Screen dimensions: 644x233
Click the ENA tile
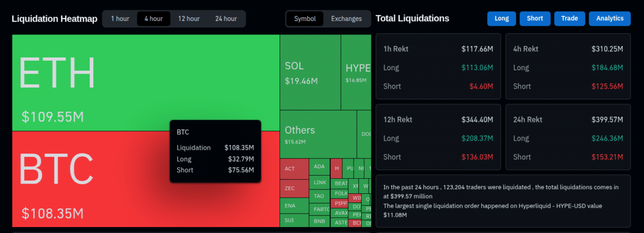point(294,206)
